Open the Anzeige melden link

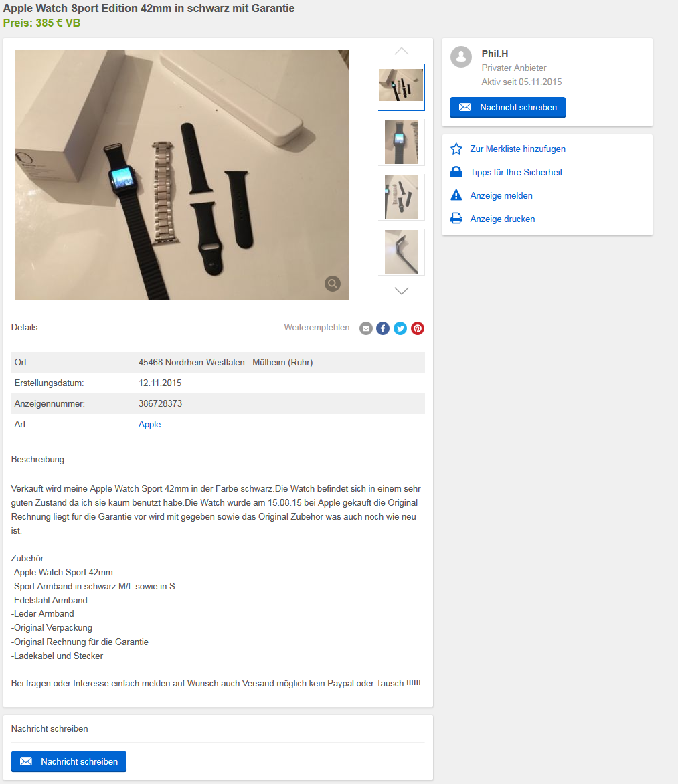(501, 195)
